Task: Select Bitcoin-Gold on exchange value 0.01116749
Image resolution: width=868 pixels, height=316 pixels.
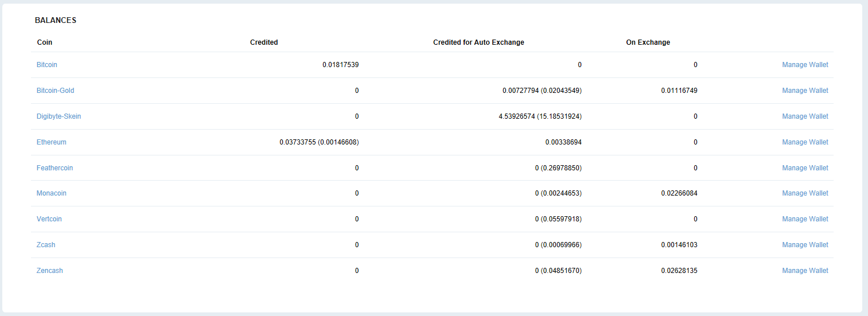Action: tap(679, 91)
